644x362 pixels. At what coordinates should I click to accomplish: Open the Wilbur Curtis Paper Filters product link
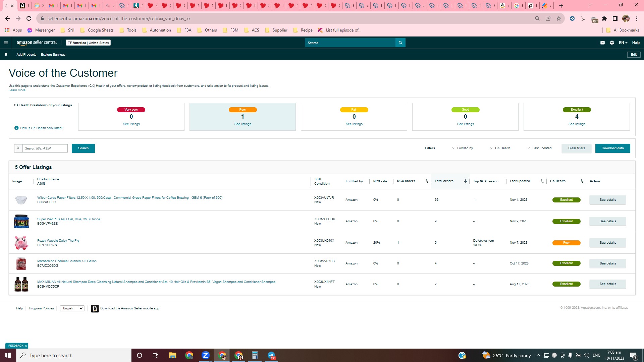[x=129, y=198]
